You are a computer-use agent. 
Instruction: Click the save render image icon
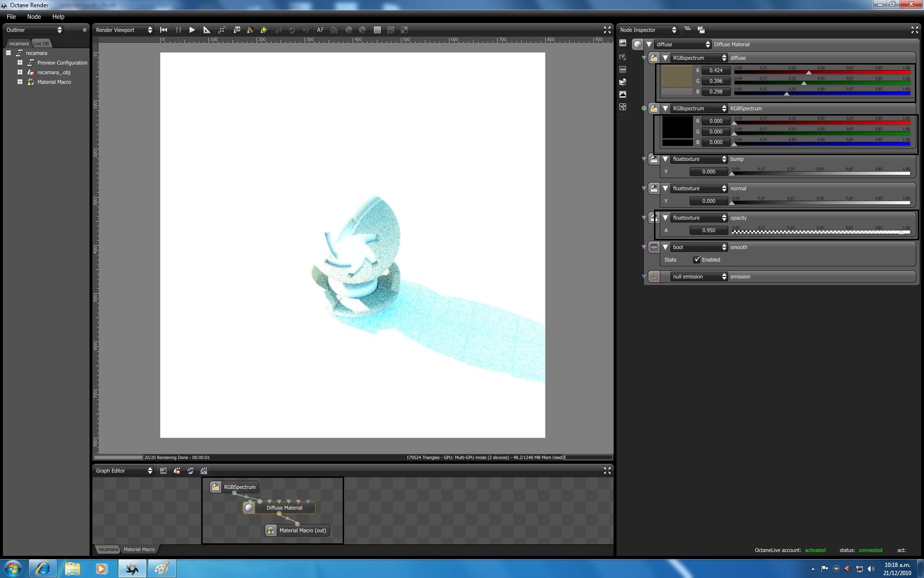click(x=236, y=30)
